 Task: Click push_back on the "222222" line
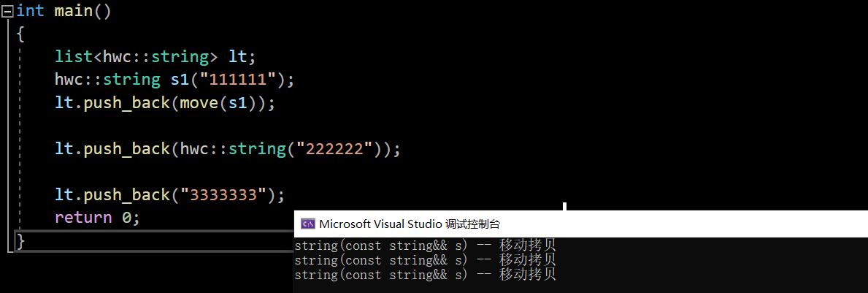(126, 149)
